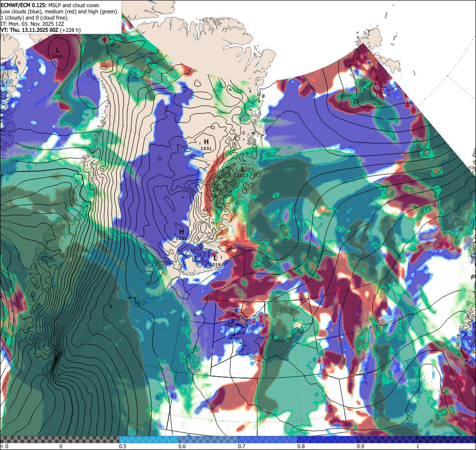Click the "0.8" legend label
Image resolution: width=476 pixels, height=450 pixels.
click(301, 446)
